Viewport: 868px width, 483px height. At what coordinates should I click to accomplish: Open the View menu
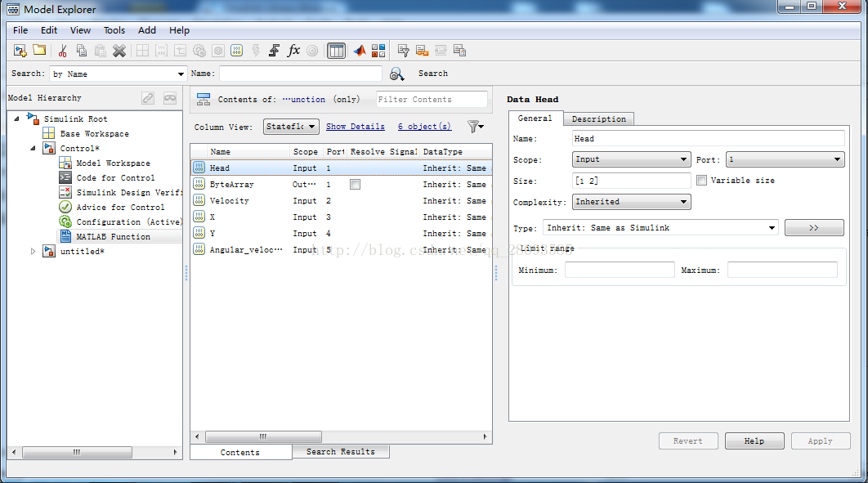click(80, 30)
